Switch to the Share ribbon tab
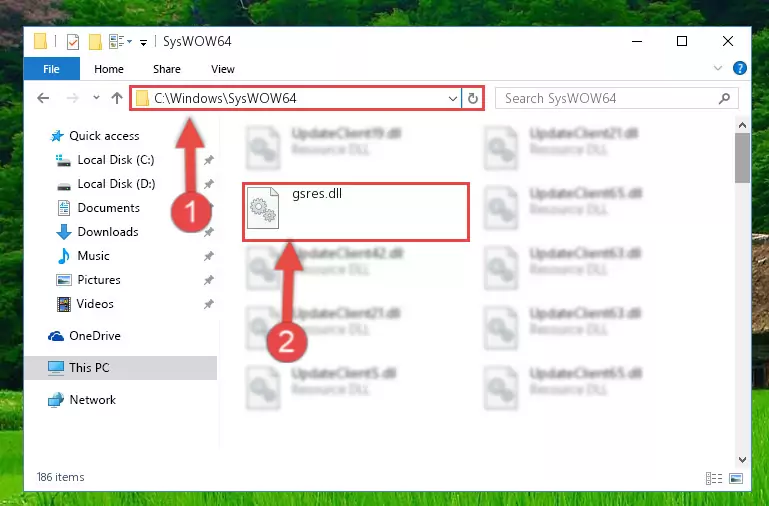Viewport: 769px width, 506px height. [x=167, y=69]
